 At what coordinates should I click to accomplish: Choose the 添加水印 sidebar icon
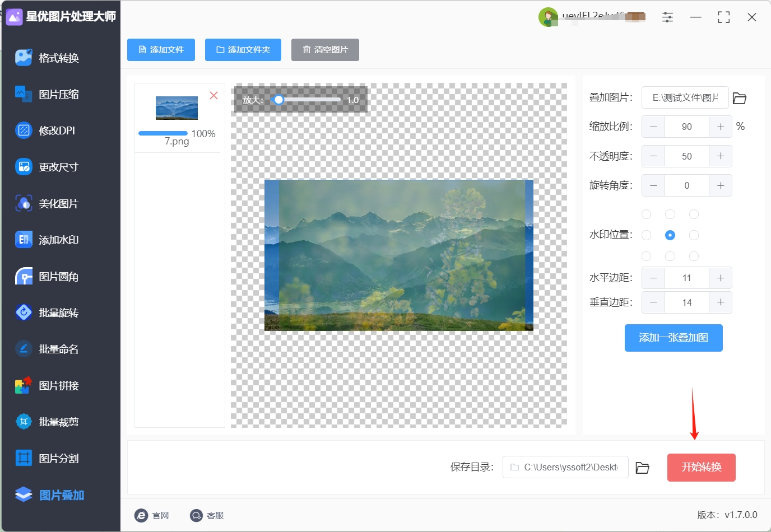[24, 240]
